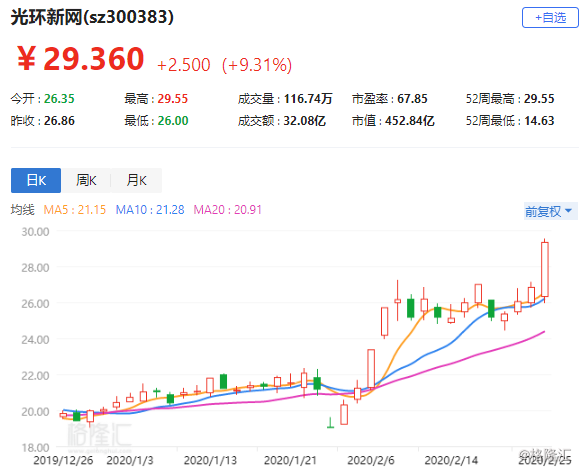Image resolution: width=579 pixels, height=469 pixels.
Task: Click the 市盈率 value 67.85
Action: [x=412, y=99]
